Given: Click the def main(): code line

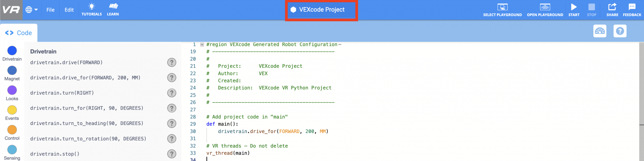Looking at the screenshot, I should (x=222, y=124).
